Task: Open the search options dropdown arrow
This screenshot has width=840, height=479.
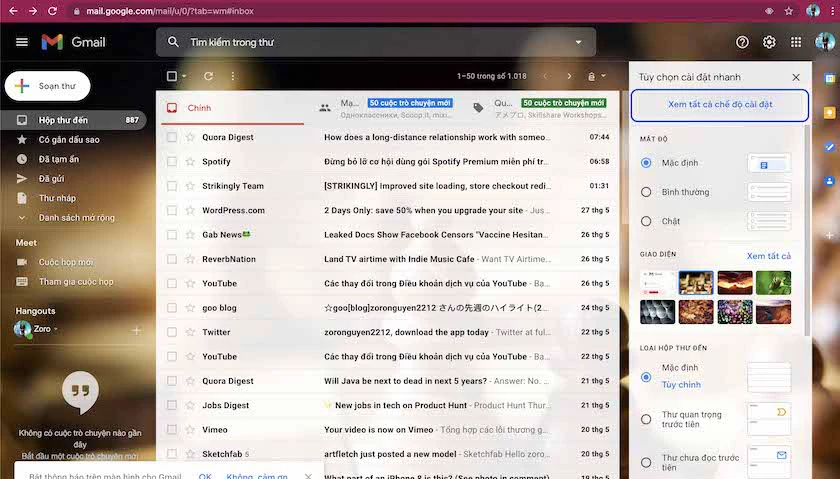Action: (x=579, y=42)
